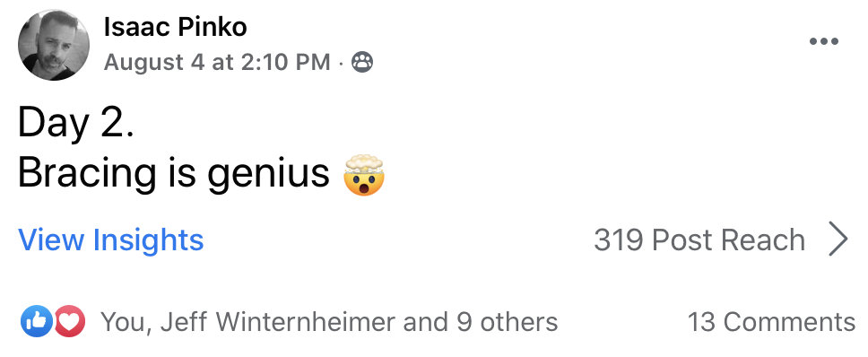Viewport: 868px width, 357px height.
Task: Show who reacted: You, Jeff Winternheimer and others
Action: [329, 322]
